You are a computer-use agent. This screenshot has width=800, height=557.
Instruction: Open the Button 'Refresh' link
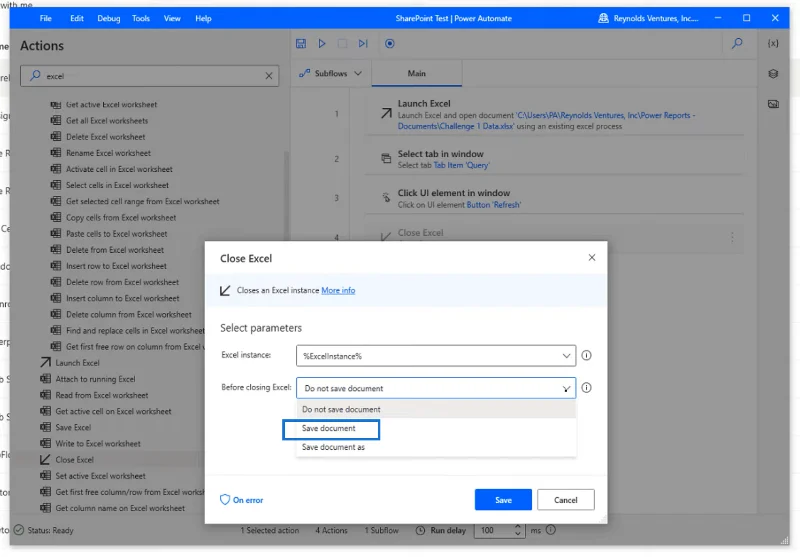click(x=494, y=205)
